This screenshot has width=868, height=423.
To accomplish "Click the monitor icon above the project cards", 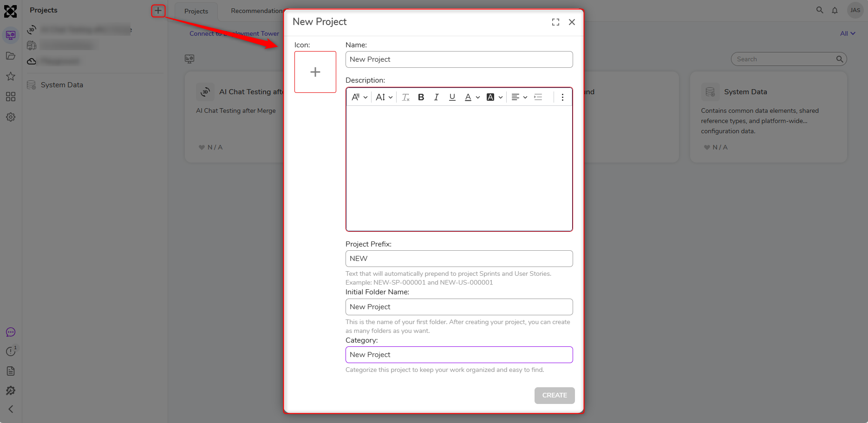I will pos(189,59).
